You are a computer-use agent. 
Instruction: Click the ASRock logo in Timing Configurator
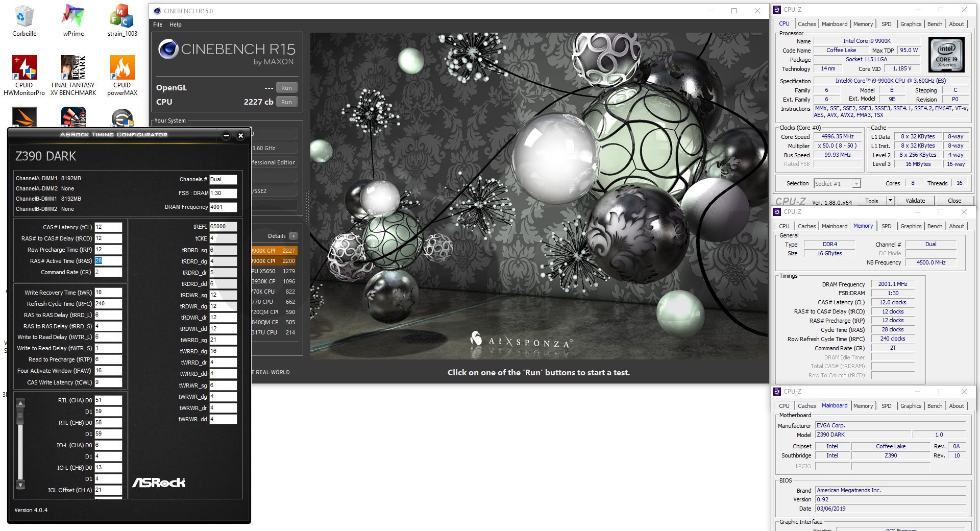[159, 482]
